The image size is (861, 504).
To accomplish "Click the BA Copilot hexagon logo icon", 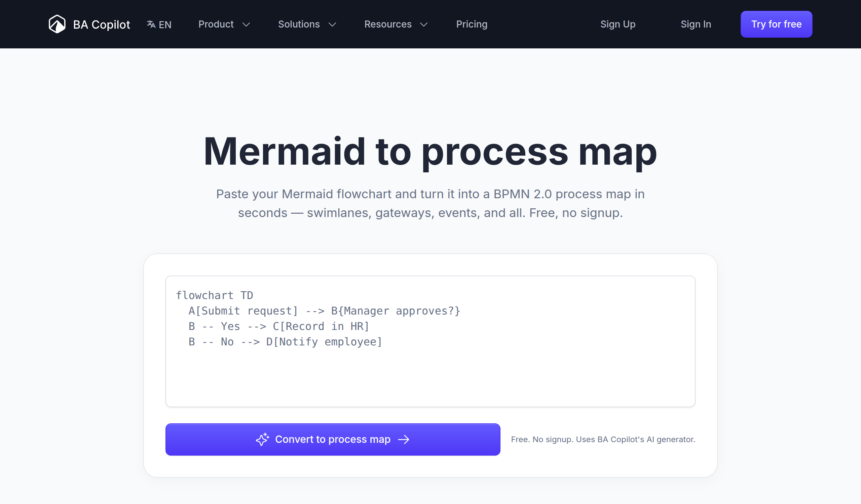I will (x=57, y=24).
